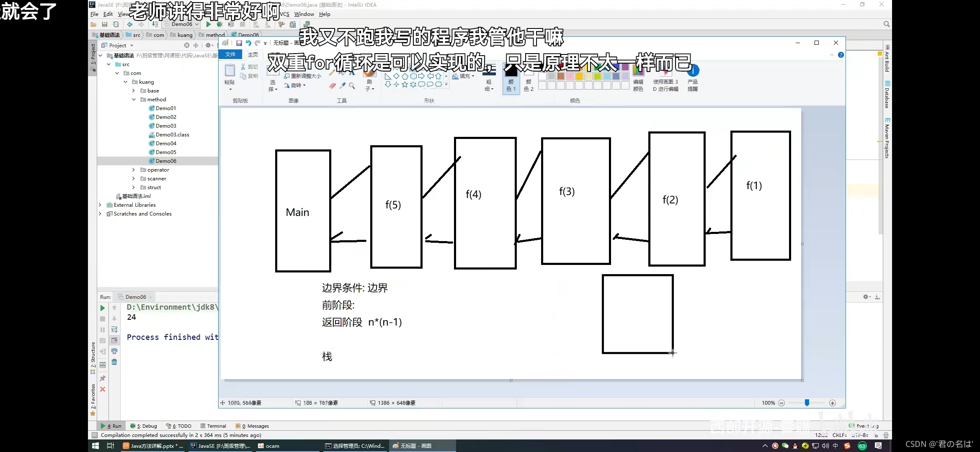Click Clear All trash icon in Run panel
This screenshot has width=980, height=452.
(x=114, y=362)
